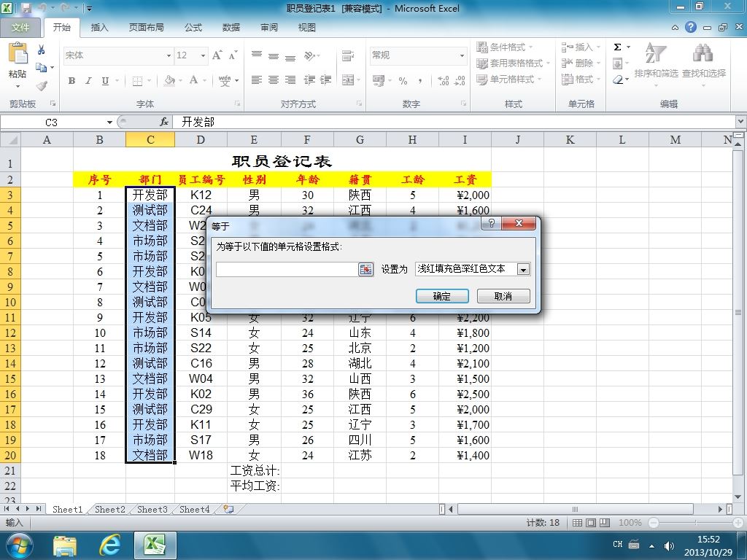This screenshot has width=747, height=560.
Task: Click the Comma Style icon
Action: (419, 80)
